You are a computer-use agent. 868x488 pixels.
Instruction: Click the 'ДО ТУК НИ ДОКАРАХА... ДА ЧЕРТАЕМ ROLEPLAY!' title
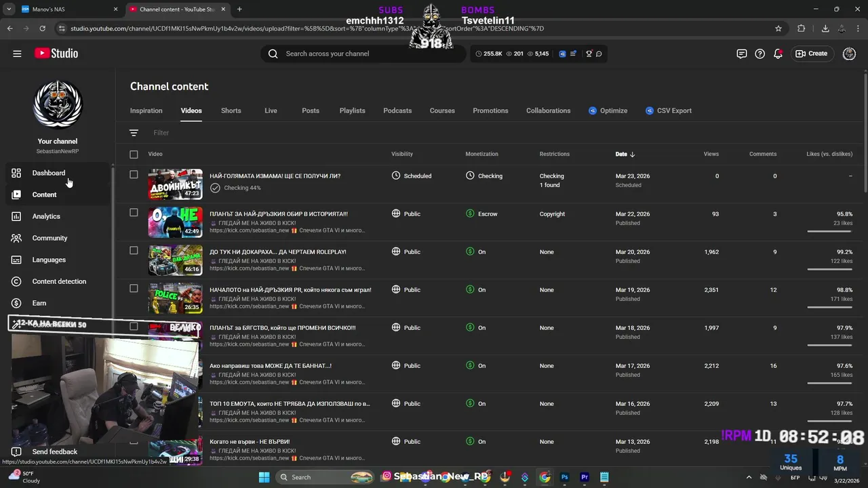(x=278, y=251)
